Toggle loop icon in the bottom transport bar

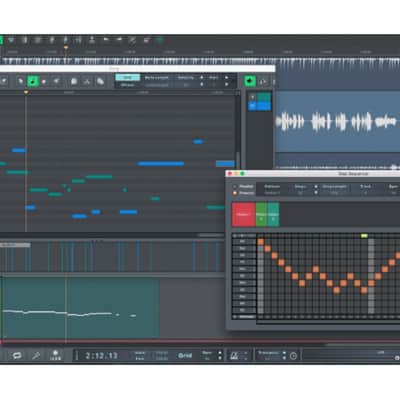pos(17,356)
